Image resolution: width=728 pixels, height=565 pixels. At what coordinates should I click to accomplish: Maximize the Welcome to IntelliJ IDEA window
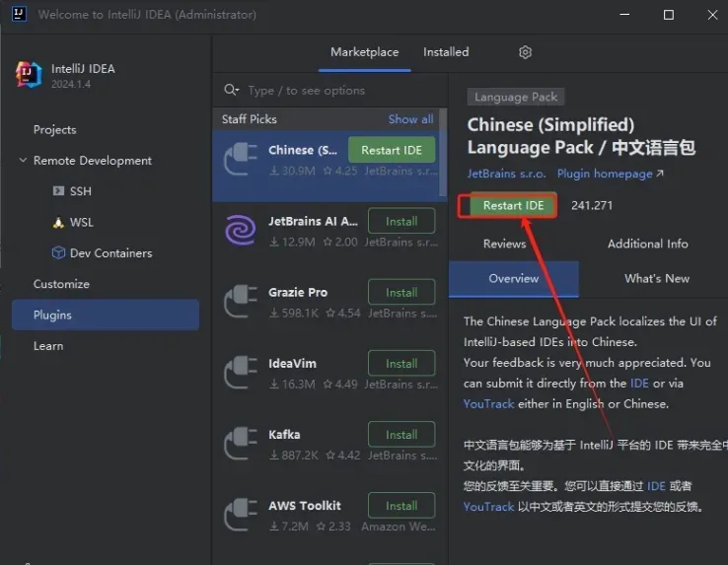pos(668,15)
